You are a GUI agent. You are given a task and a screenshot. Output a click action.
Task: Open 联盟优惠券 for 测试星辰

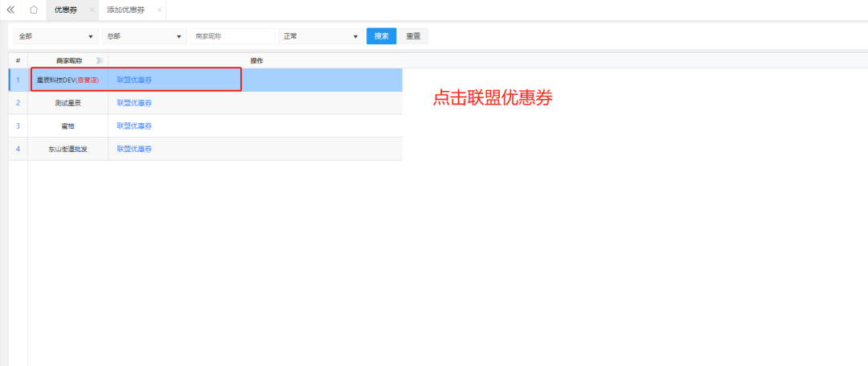[x=134, y=103]
